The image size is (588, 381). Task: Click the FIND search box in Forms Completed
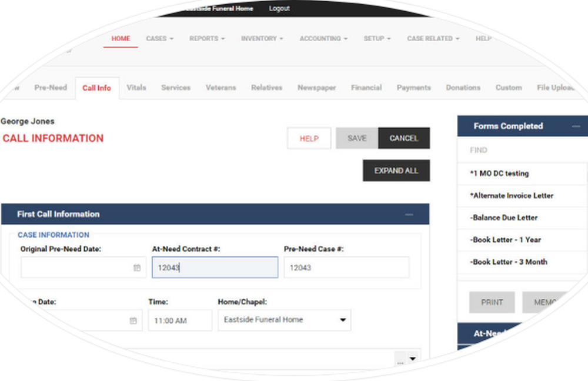point(522,150)
